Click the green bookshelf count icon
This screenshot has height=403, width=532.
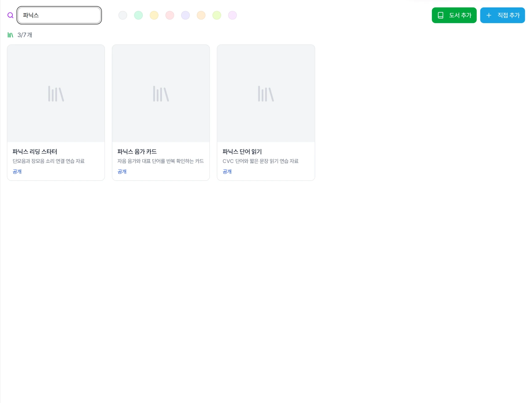(10, 35)
